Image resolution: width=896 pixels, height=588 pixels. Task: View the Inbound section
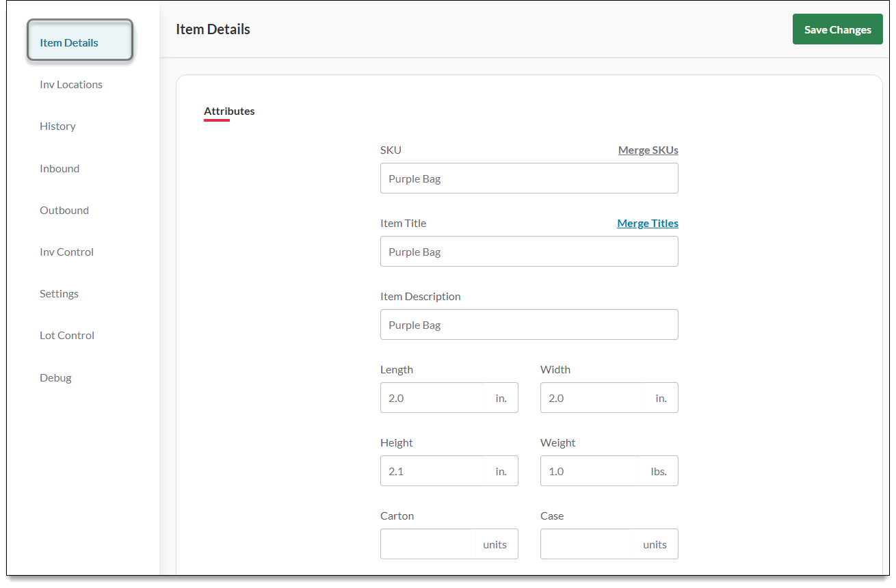coord(60,168)
